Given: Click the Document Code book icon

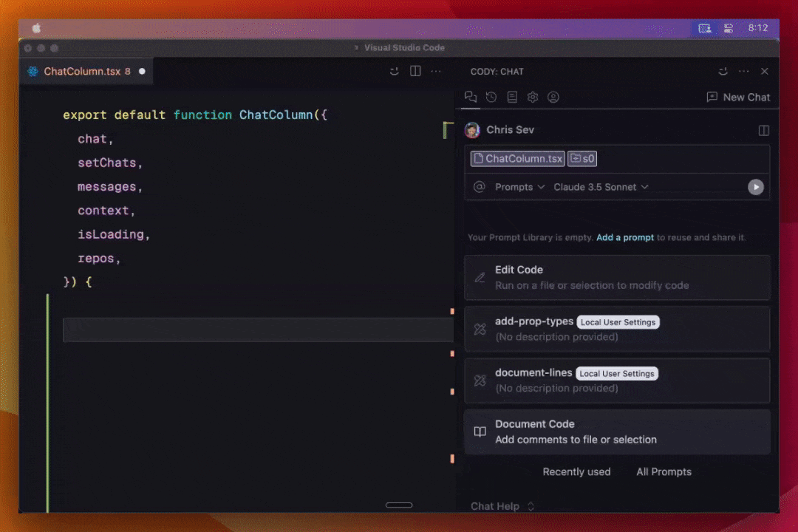Looking at the screenshot, I should coord(480,432).
